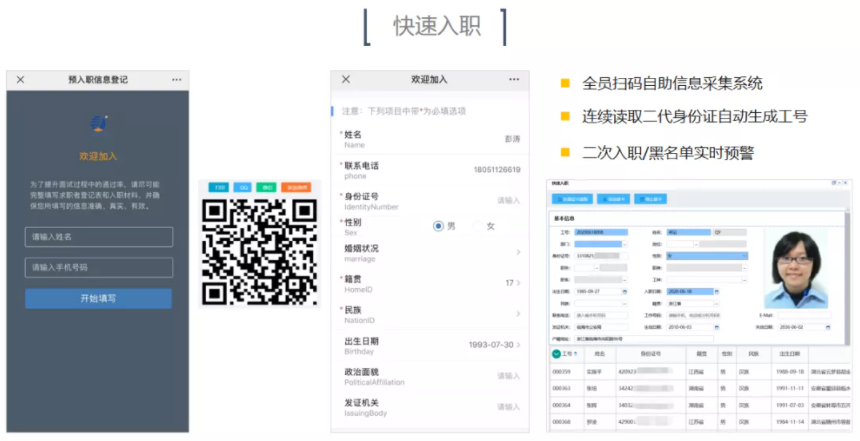Click the 请输入姓名 input field
Image resolution: width=860 pixels, height=441 pixels.
[x=99, y=237]
